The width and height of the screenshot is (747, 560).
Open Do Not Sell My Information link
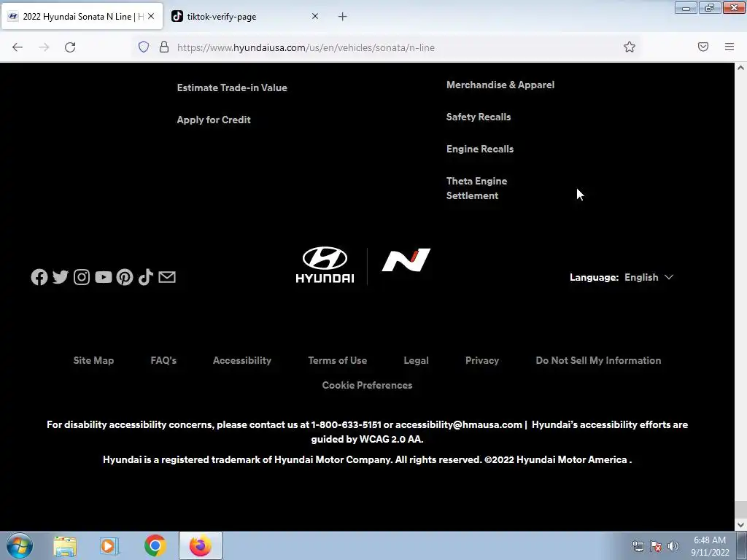coord(598,360)
